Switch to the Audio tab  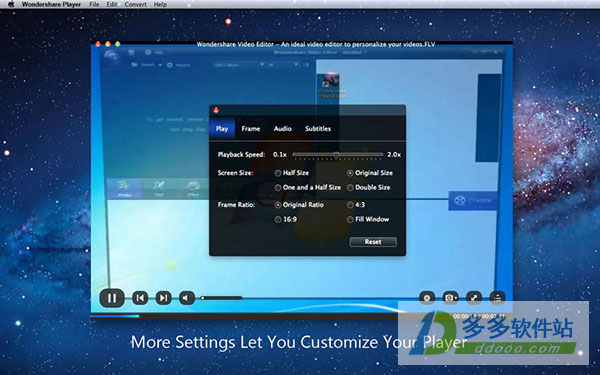(x=282, y=129)
